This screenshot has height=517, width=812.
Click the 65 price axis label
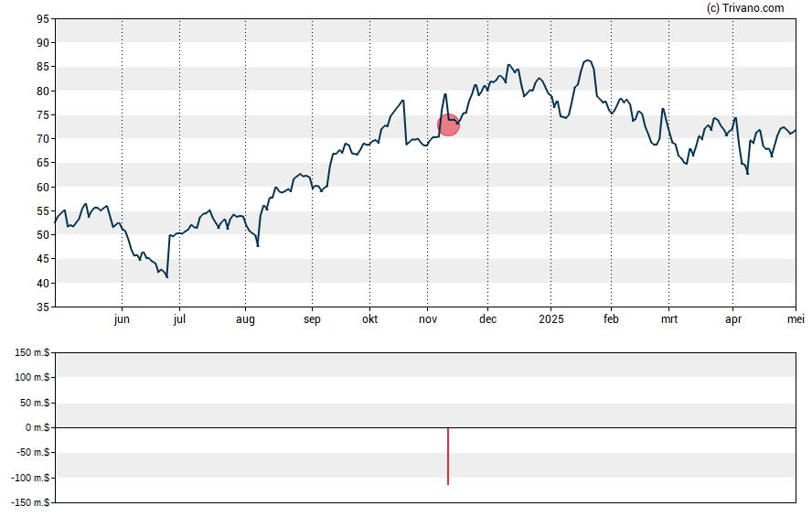[x=42, y=163]
